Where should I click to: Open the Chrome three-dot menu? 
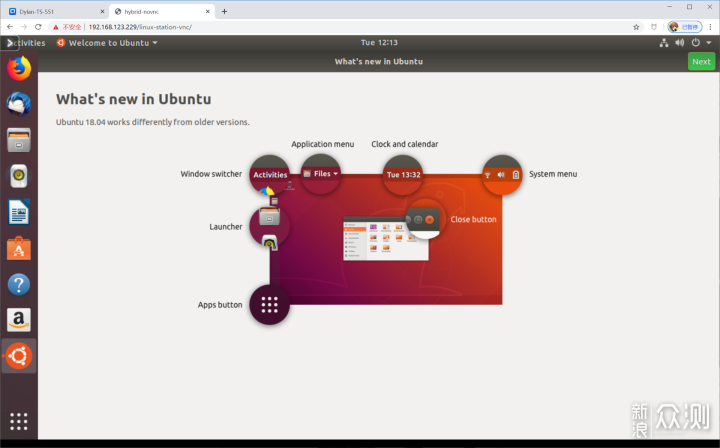click(x=710, y=27)
